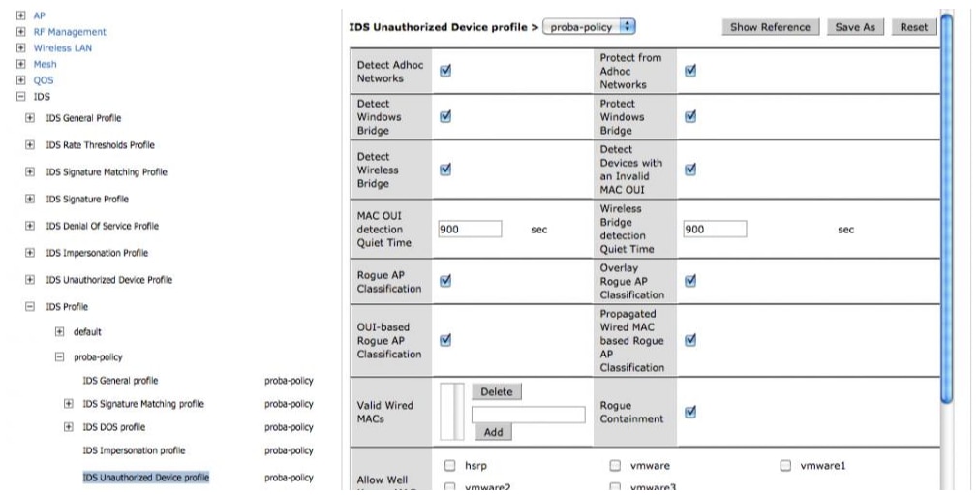Click the Save As button
Screen dimensions: 980x495
pyautogui.click(x=855, y=27)
